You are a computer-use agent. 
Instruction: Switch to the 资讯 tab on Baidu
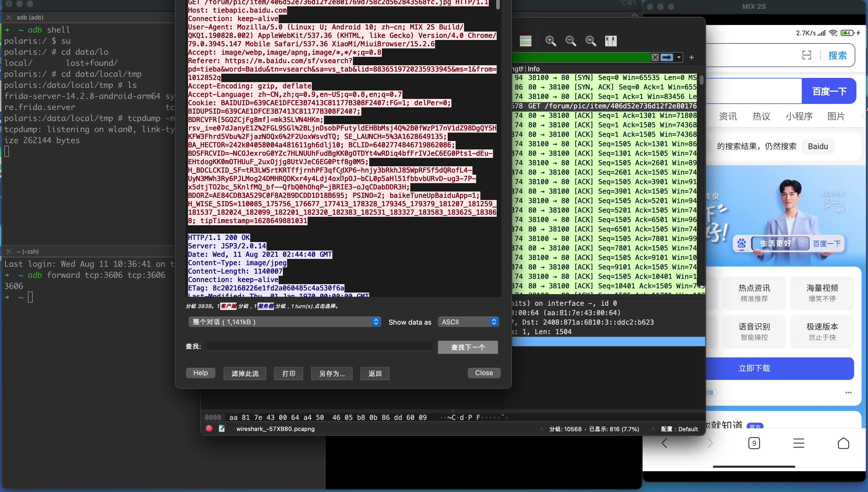coord(728,116)
